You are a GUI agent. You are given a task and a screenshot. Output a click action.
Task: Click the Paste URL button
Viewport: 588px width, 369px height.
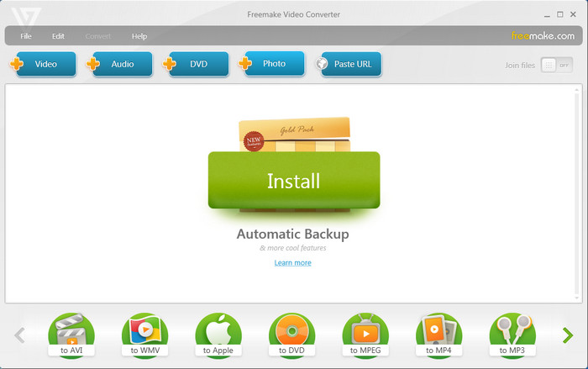[349, 64]
